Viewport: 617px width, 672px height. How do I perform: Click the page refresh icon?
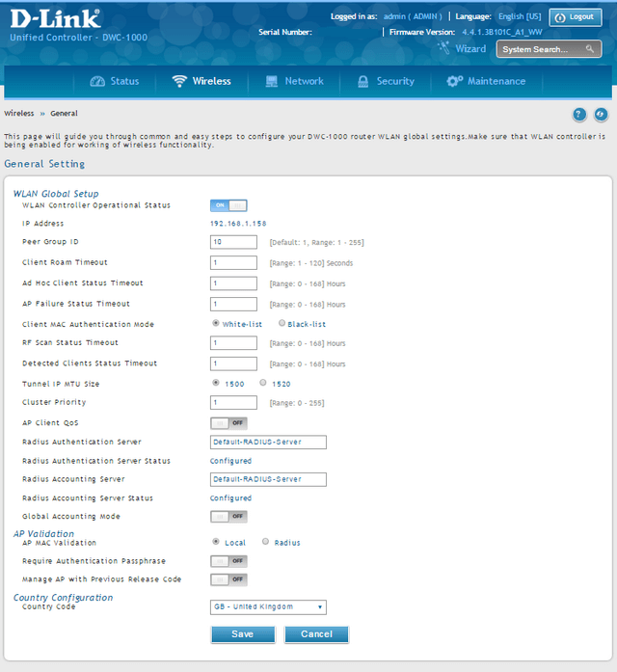click(601, 115)
